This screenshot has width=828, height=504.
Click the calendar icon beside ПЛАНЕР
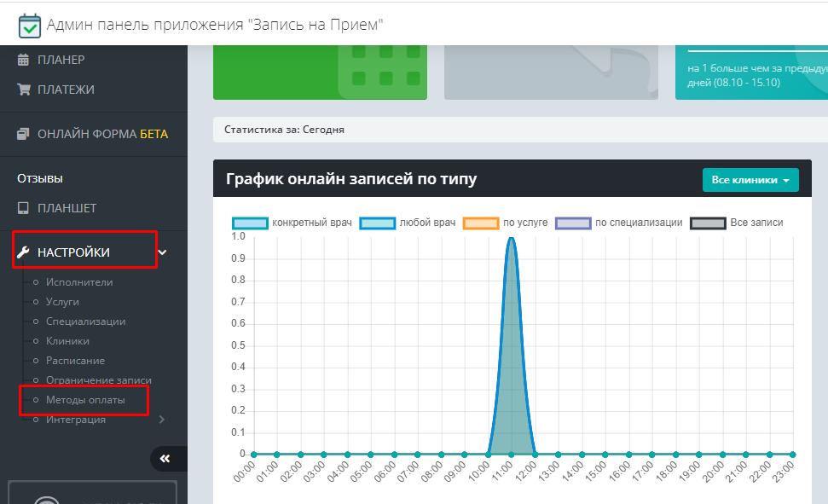pos(24,60)
